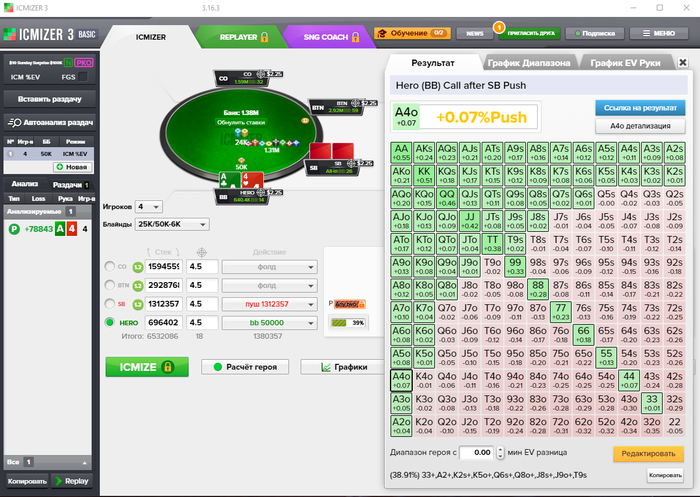
Task: Click the Вставить раздачу button
Action: 50,99
